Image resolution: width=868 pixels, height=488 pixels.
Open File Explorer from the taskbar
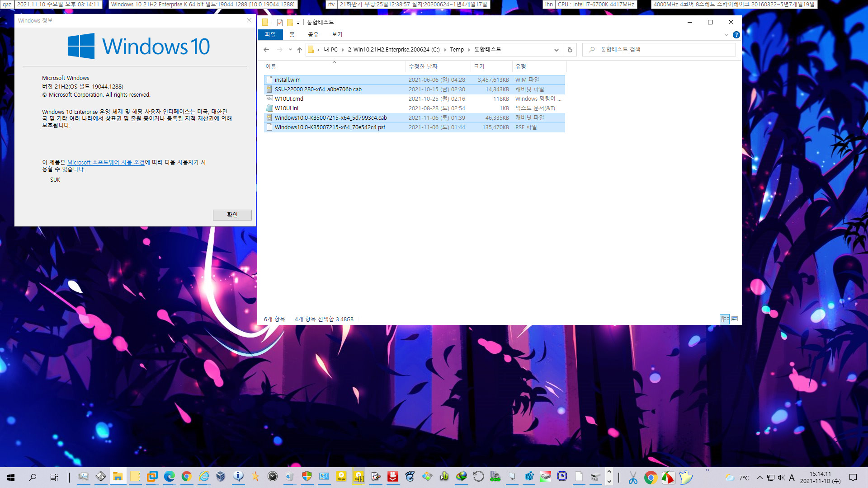point(118,477)
